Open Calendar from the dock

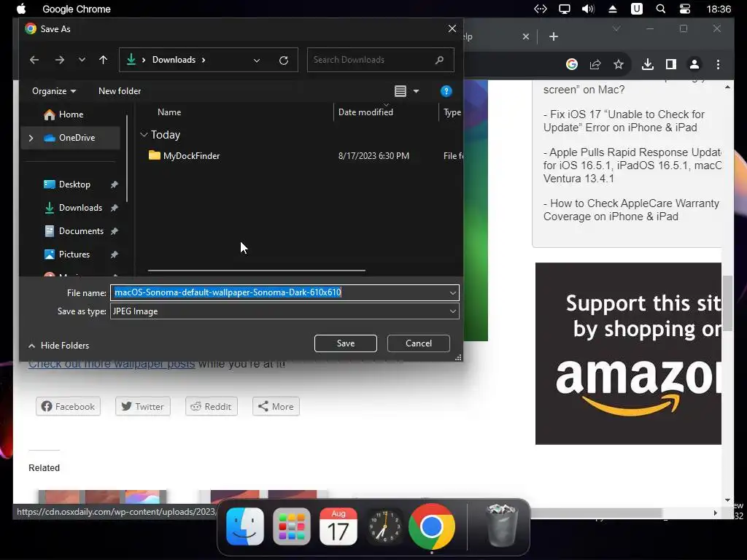pyautogui.click(x=338, y=526)
